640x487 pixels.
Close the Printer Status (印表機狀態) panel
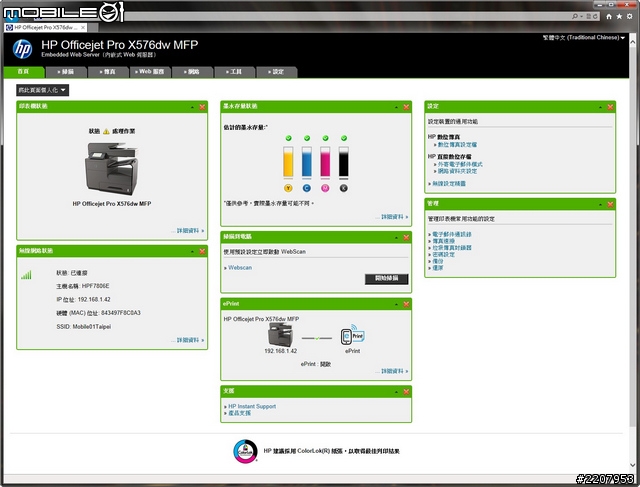pos(202,107)
